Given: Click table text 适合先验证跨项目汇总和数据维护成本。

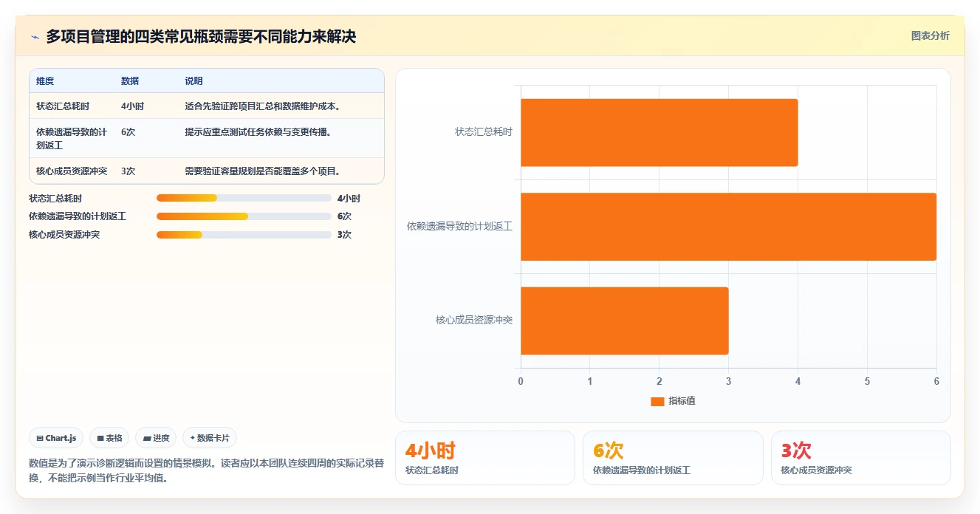Looking at the screenshot, I should pos(262,106).
